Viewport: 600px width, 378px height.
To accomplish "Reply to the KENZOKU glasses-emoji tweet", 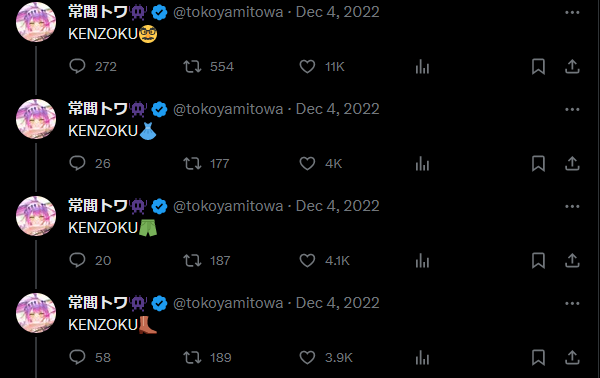I will tap(77, 67).
